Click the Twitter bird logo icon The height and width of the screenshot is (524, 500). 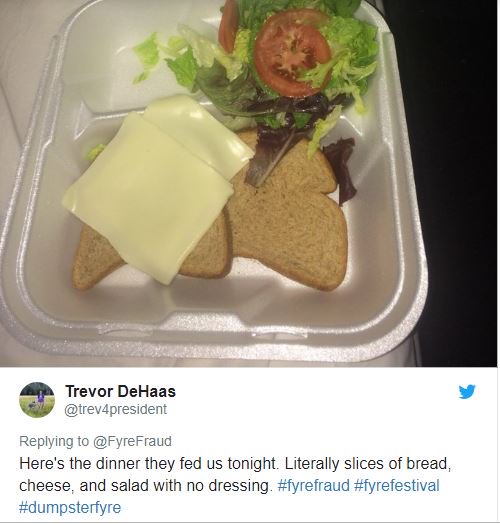coord(467,392)
